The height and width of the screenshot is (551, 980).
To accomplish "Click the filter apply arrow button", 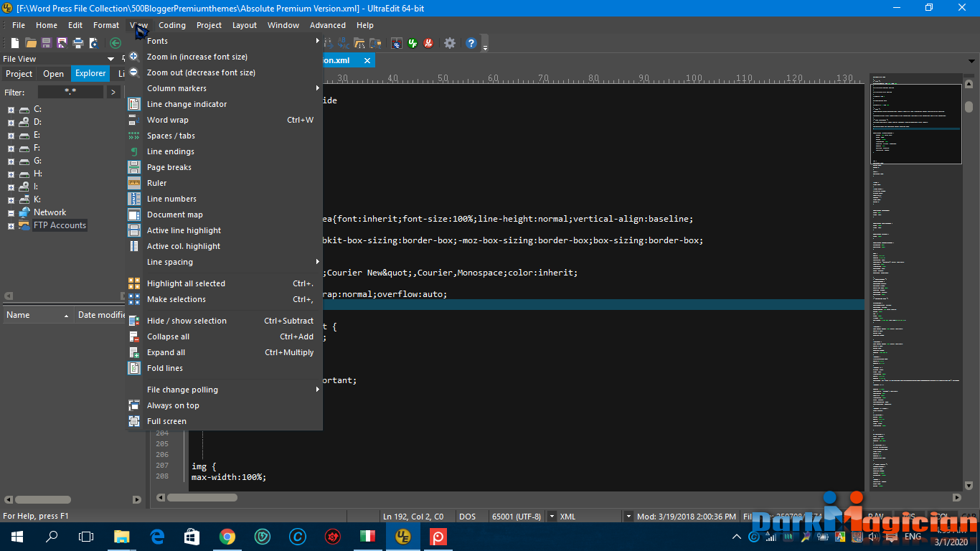I will click(x=113, y=92).
